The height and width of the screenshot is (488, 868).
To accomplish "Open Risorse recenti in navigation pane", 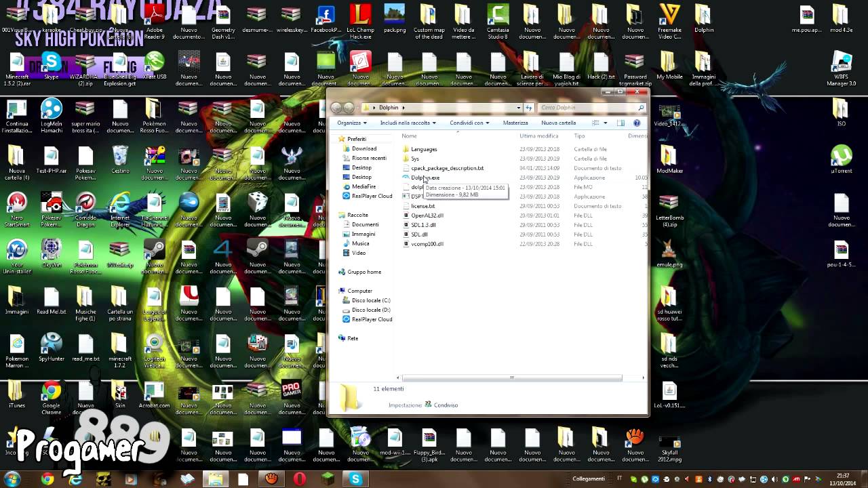I will click(369, 158).
